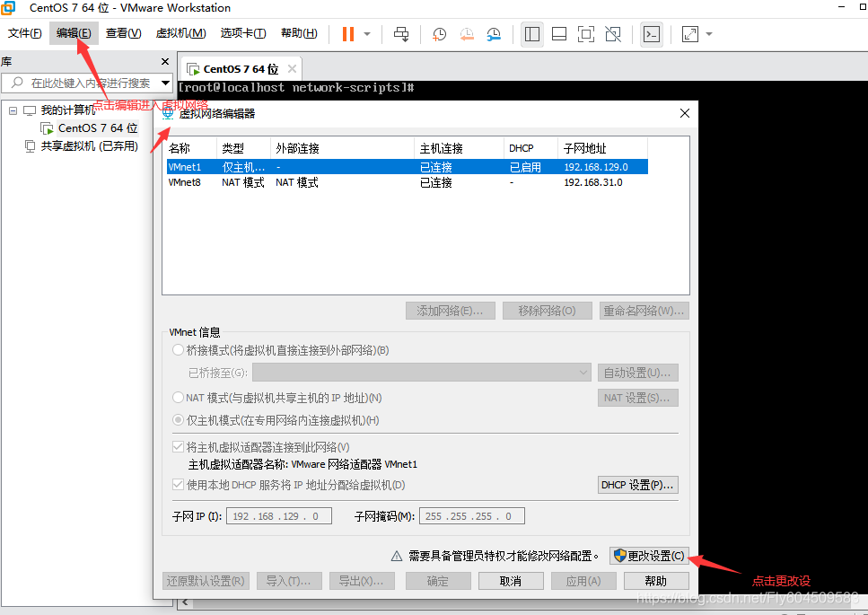Select CentOS 7 64 位 in library tree
The height and width of the screenshot is (615, 868).
[x=98, y=128]
